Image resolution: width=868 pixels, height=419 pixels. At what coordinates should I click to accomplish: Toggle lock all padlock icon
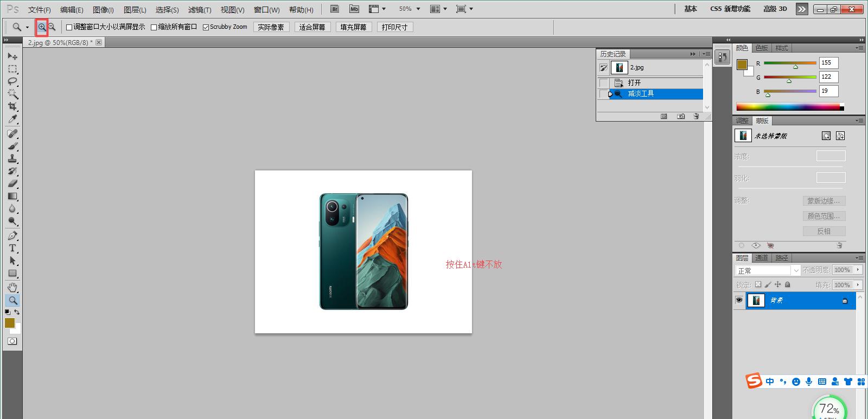click(x=788, y=284)
